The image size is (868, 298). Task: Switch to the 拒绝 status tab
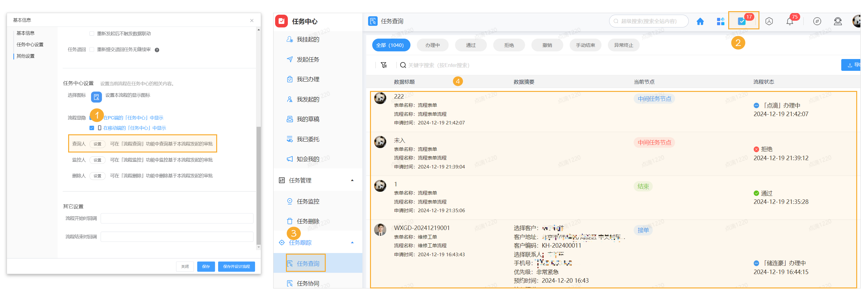(x=509, y=45)
